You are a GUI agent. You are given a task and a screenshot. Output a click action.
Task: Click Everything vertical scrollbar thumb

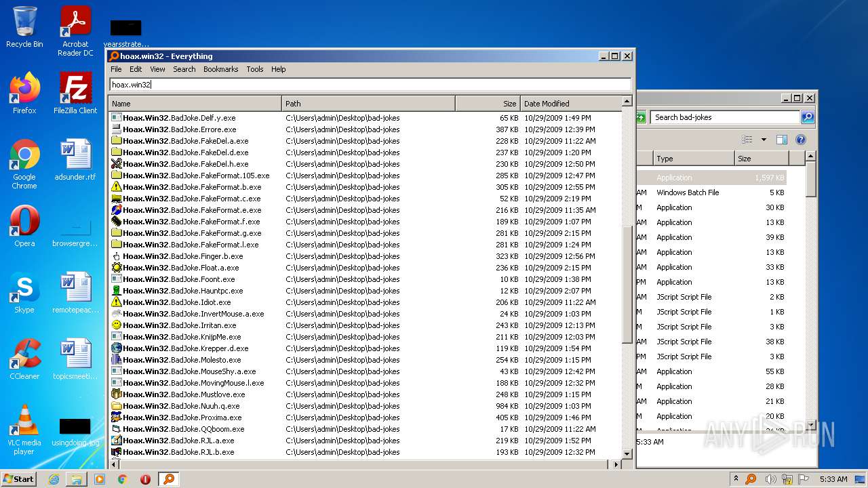[x=627, y=286]
